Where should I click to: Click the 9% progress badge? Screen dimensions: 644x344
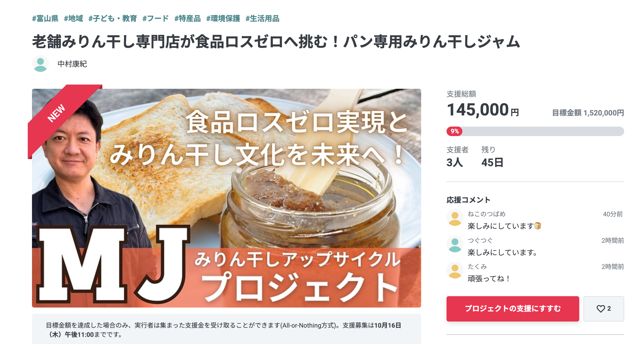[x=454, y=131]
